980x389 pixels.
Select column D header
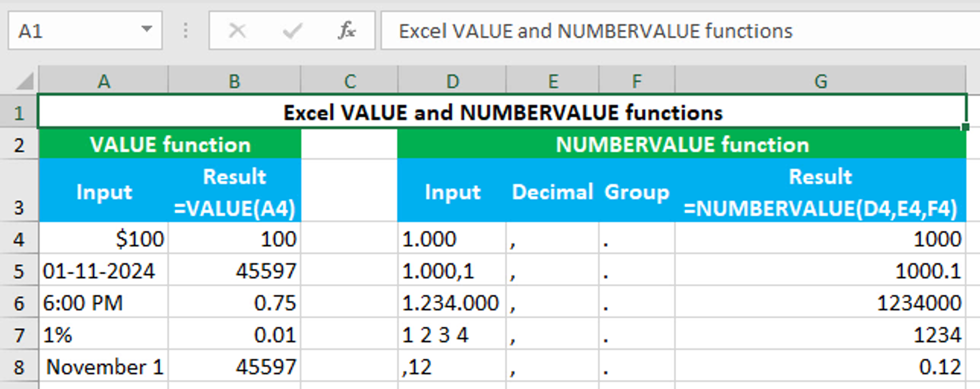[452, 81]
